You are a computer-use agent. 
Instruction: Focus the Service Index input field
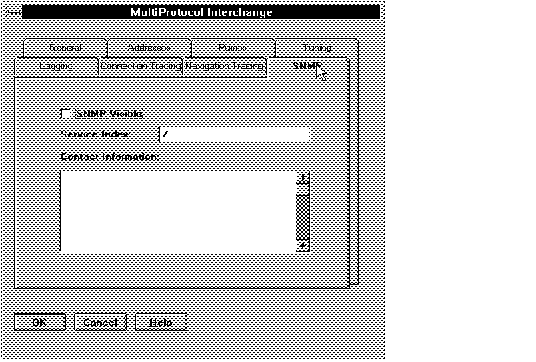tap(234, 134)
